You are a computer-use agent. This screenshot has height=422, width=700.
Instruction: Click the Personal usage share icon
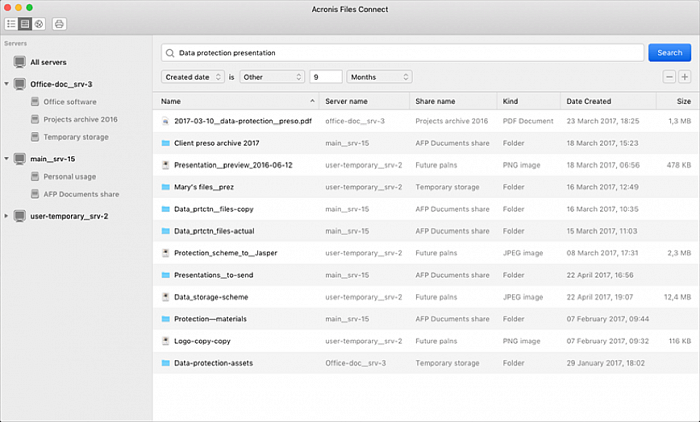point(35,176)
